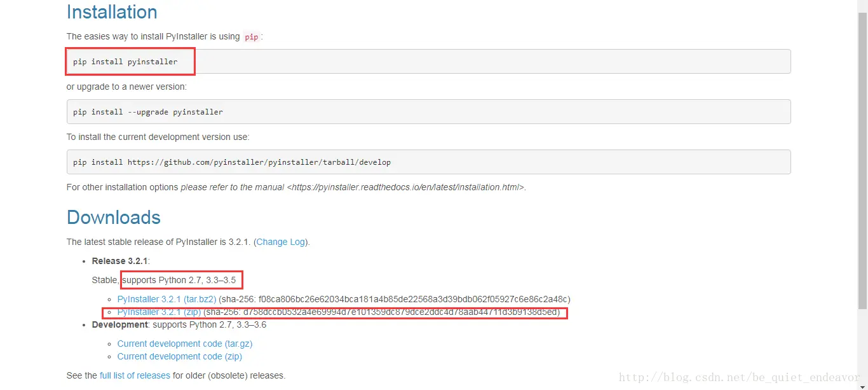This screenshot has height=390, width=868.
Task: Click the readthedocs installation manual URL text
Action: [x=406, y=187]
